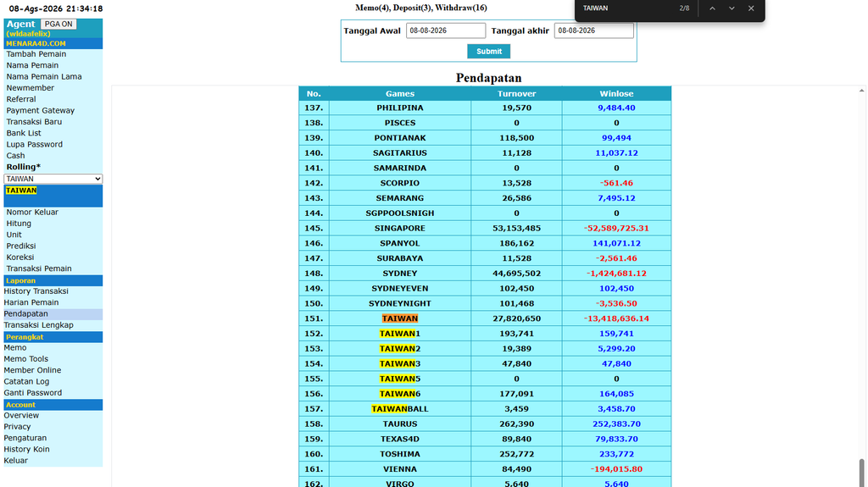Open Member Online page

[32, 370]
